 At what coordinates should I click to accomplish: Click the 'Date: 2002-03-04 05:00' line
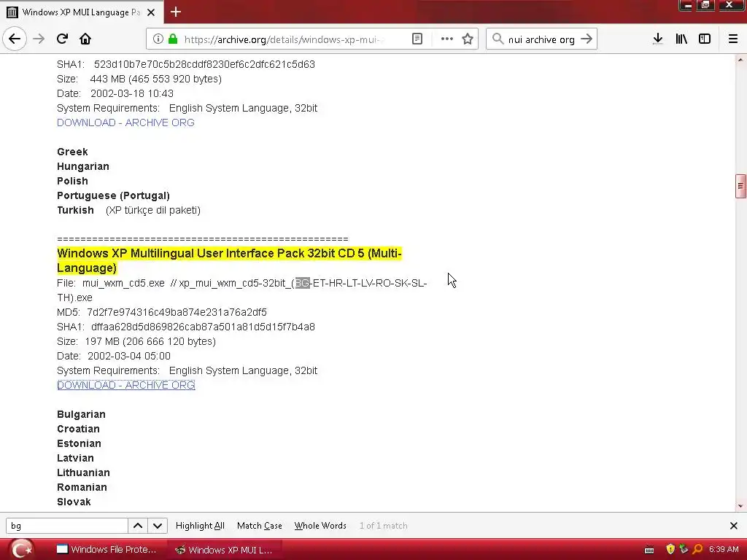tap(114, 356)
